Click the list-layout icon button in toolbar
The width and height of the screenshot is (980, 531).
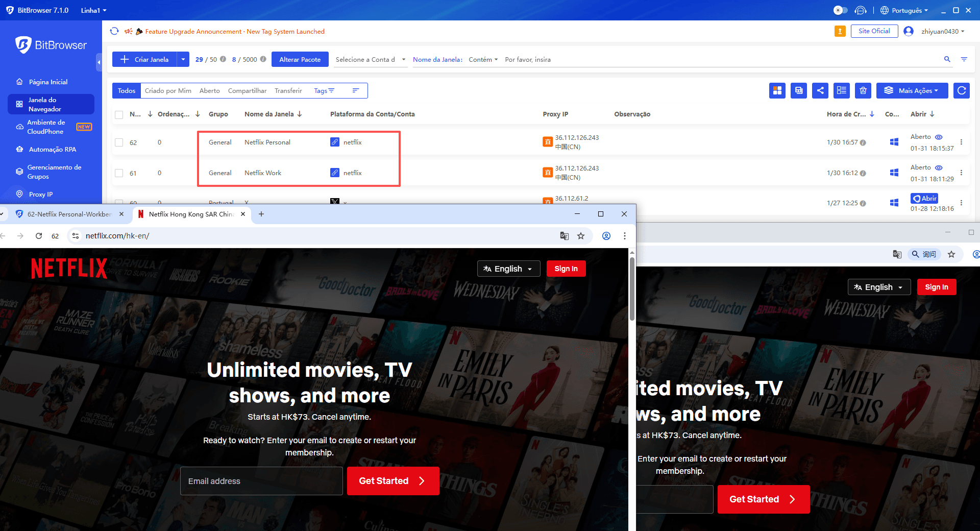pyautogui.click(x=842, y=90)
